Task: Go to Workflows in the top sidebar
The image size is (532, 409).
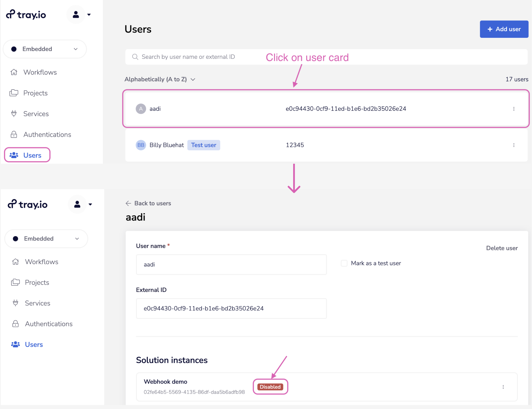Action: 40,72
